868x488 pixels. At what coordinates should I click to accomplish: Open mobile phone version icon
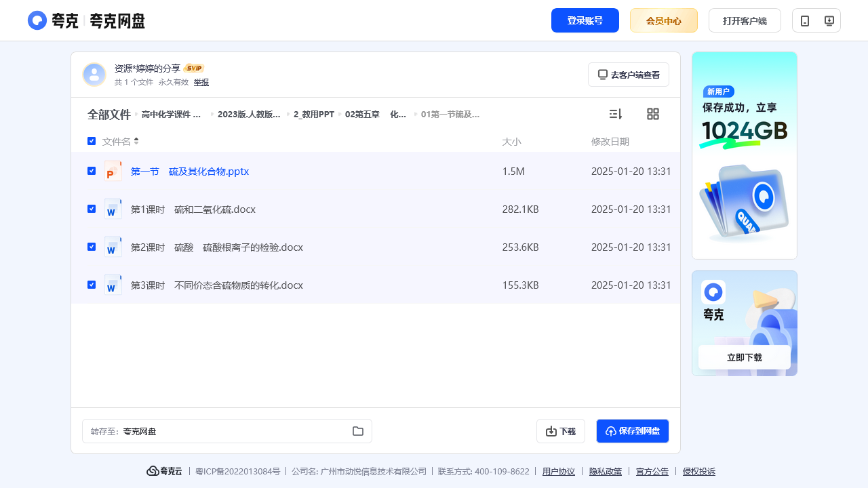point(805,21)
